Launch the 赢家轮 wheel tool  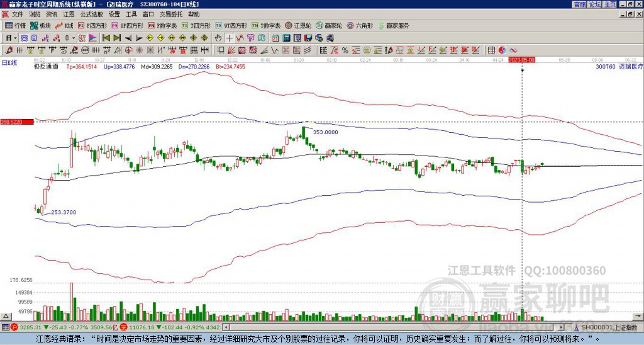[x=329, y=25]
